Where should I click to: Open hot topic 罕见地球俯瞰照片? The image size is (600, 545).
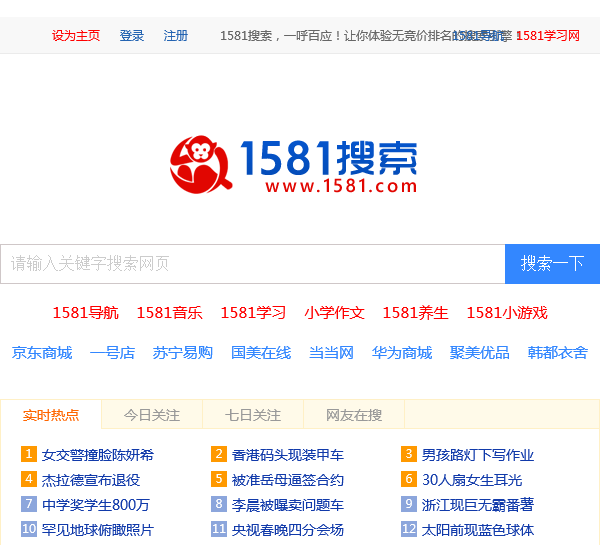98,530
